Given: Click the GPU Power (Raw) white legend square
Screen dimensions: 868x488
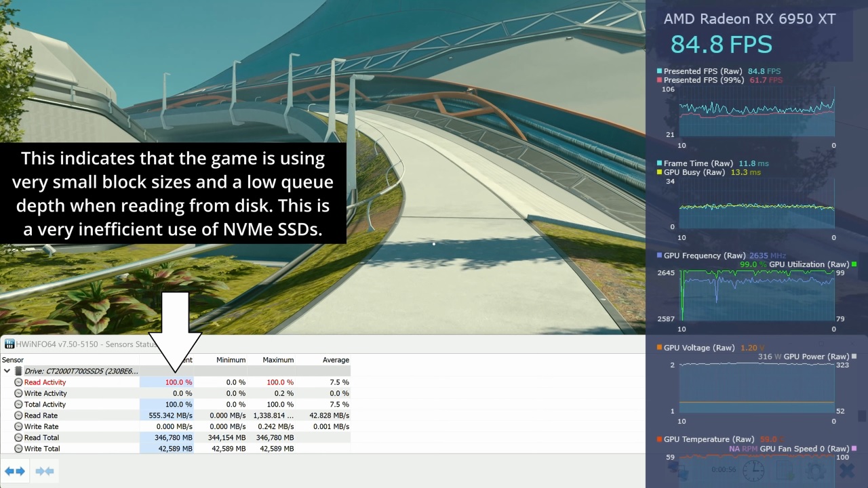Looking at the screenshot, I should click(854, 357).
